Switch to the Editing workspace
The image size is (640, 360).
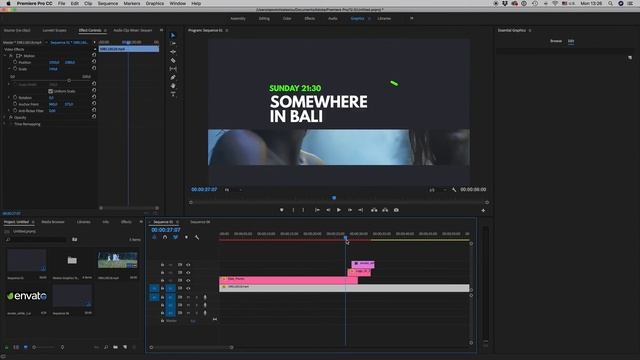[264, 18]
